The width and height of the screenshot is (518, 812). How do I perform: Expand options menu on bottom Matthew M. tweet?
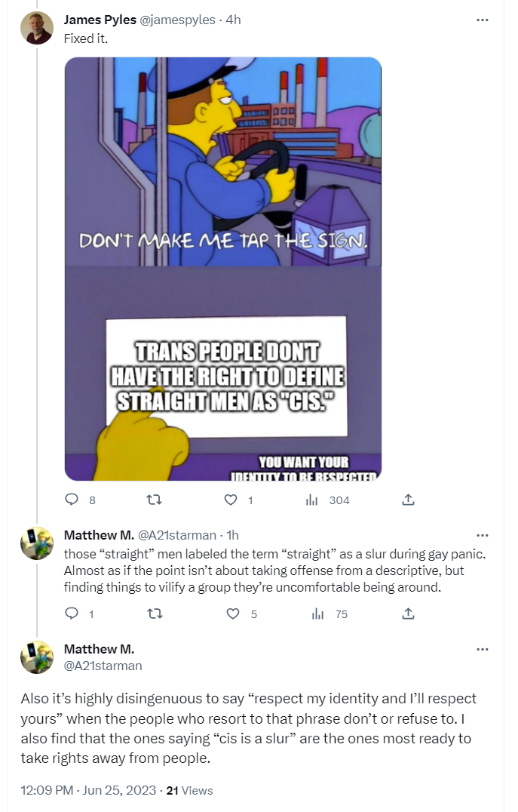(483, 649)
